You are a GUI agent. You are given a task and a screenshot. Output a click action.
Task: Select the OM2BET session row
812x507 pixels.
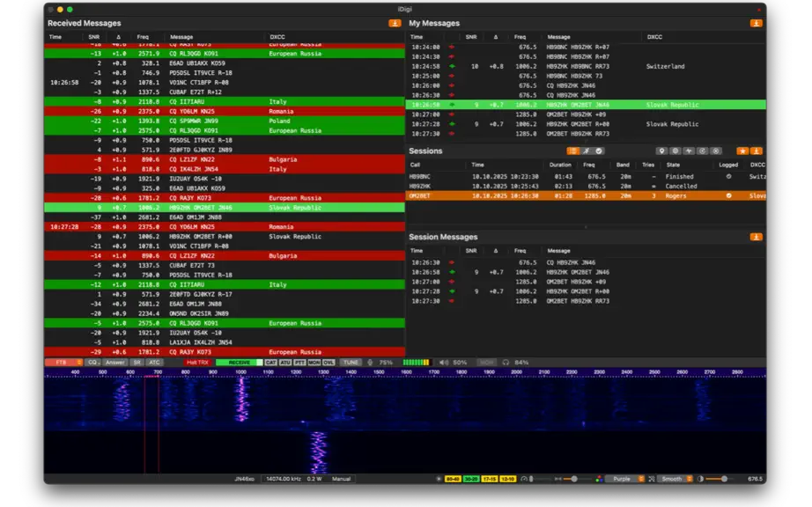click(586, 196)
